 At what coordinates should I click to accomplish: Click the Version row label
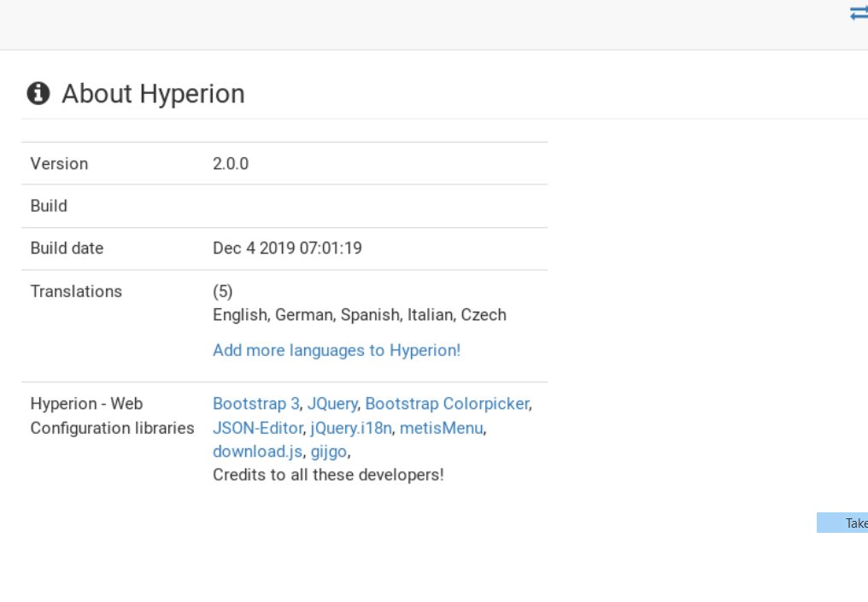click(59, 164)
